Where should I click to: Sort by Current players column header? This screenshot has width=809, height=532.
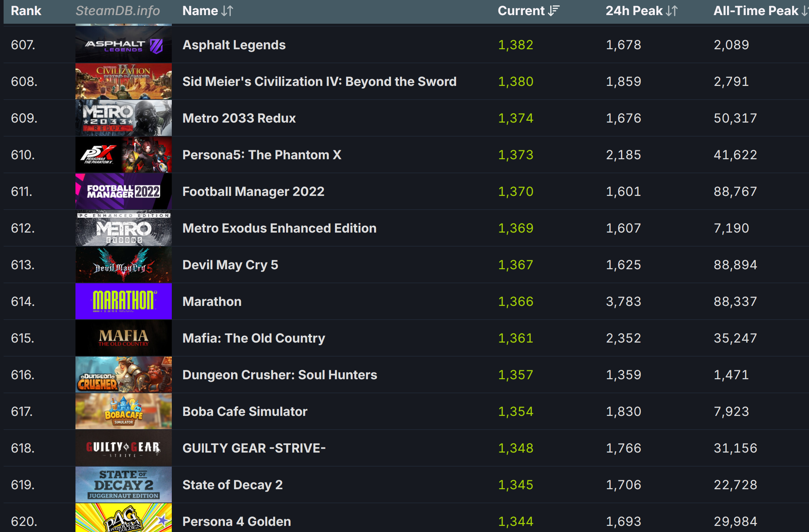pyautogui.click(x=528, y=11)
